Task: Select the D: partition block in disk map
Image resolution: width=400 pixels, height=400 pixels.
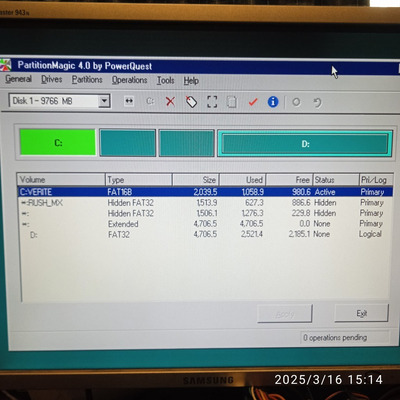Action: pyautogui.click(x=305, y=144)
